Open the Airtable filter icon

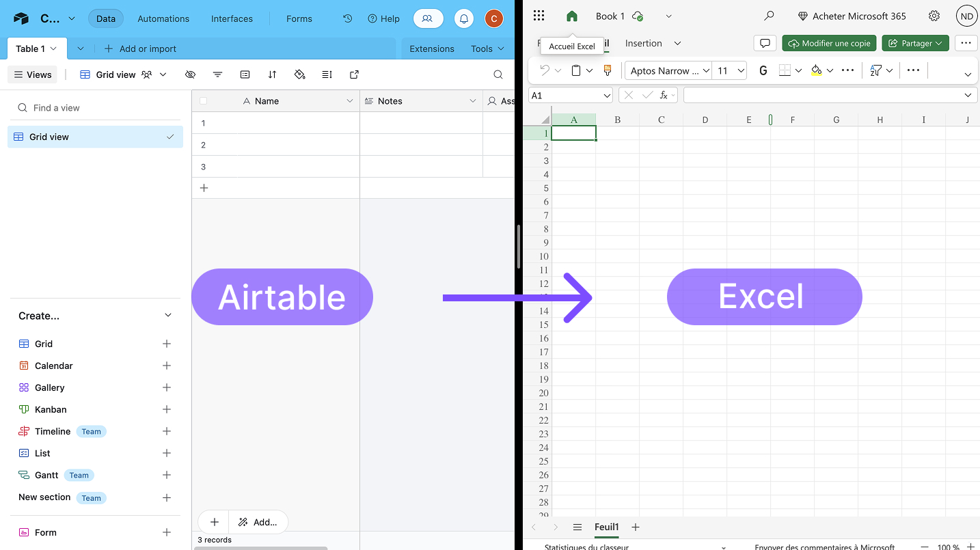[x=218, y=74]
